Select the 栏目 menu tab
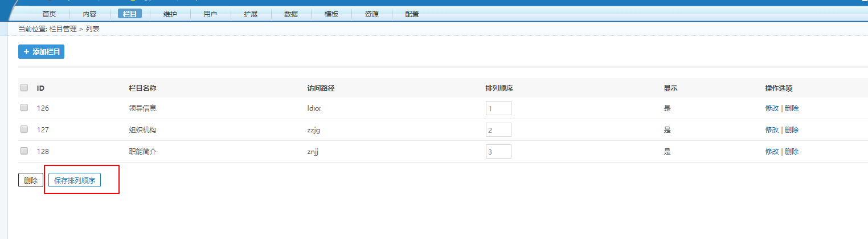This screenshot has height=239, width=868. click(x=130, y=14)
